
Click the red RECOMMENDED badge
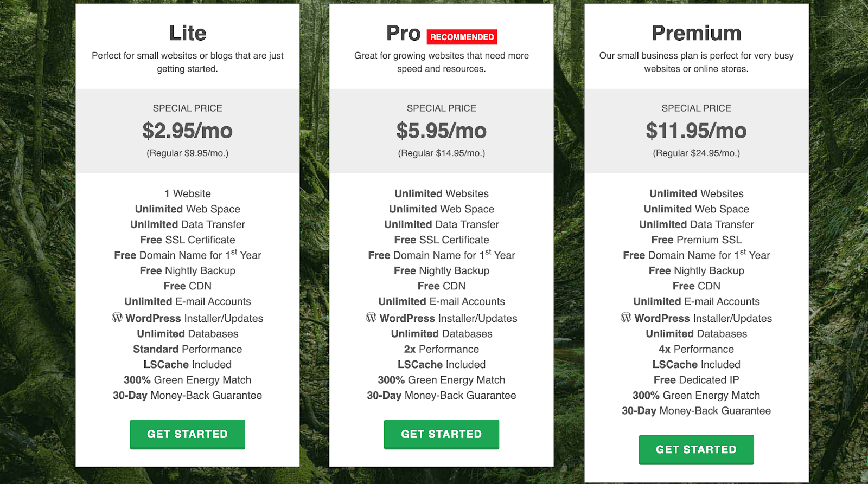pos(462,37)
